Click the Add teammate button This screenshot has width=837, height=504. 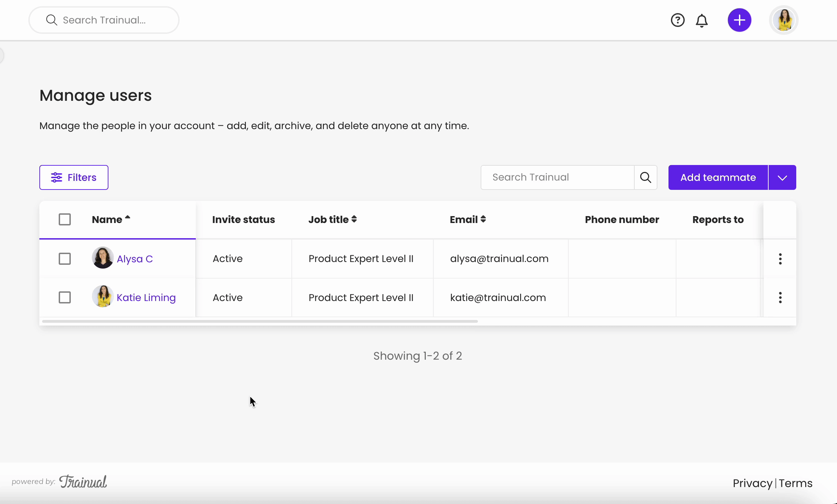[718, 177]
